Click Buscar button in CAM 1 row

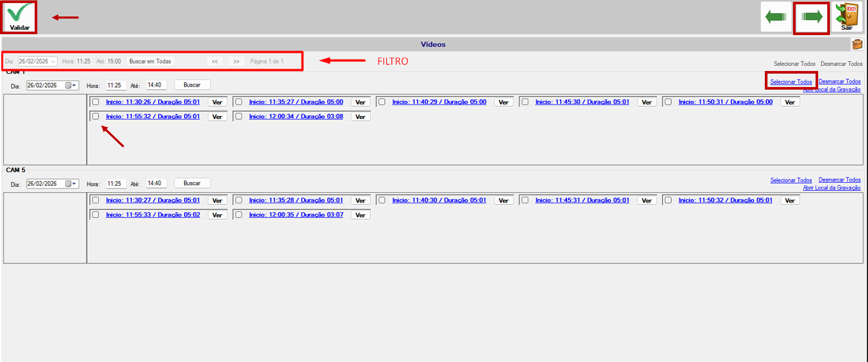[192, 85]
